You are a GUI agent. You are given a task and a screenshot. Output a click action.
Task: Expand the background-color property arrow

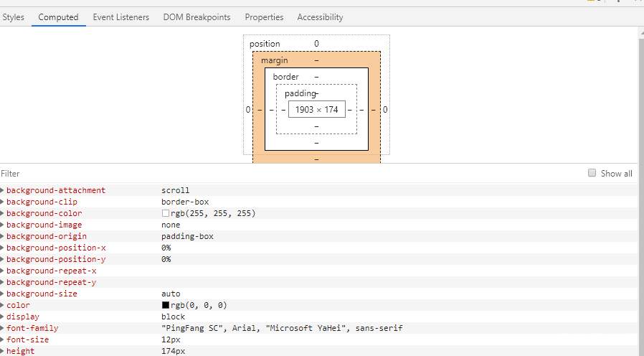[3, 213]
